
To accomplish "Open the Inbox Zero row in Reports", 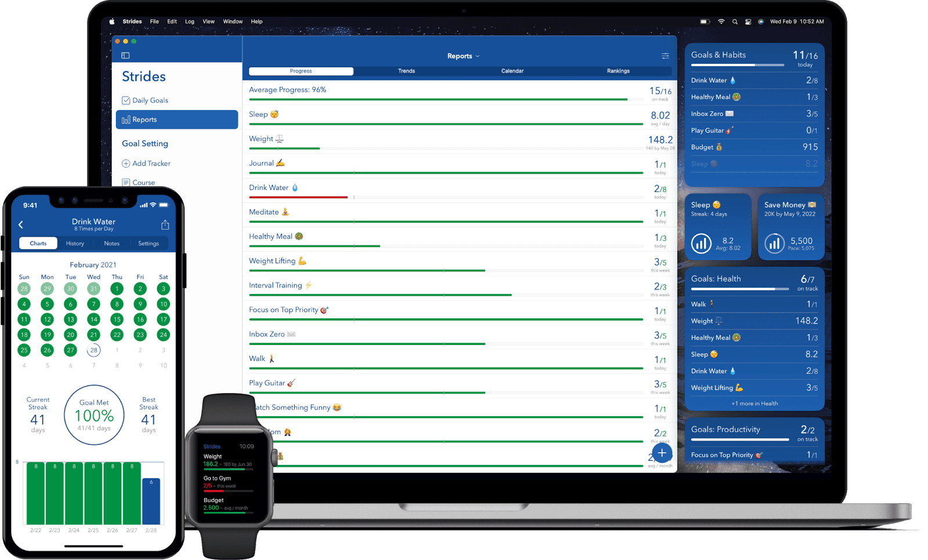I will 460,336.
